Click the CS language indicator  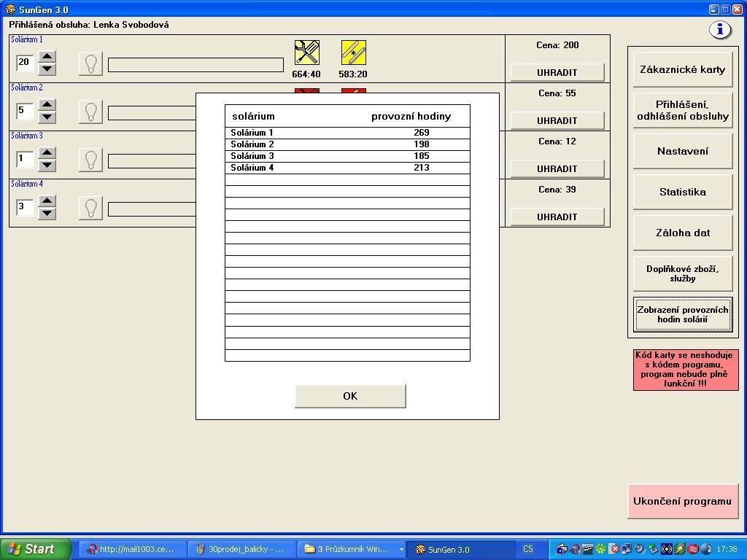(x=527, y=549)
